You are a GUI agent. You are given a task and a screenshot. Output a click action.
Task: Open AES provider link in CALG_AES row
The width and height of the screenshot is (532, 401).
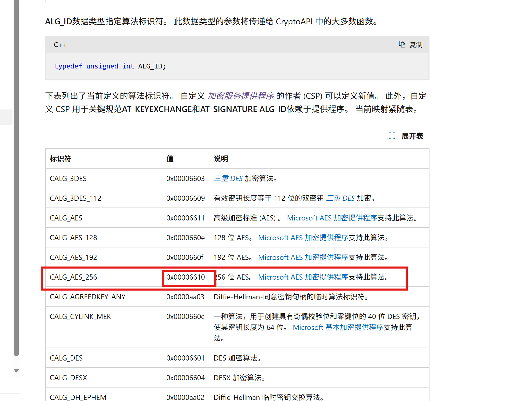click(x=332, y=218)
